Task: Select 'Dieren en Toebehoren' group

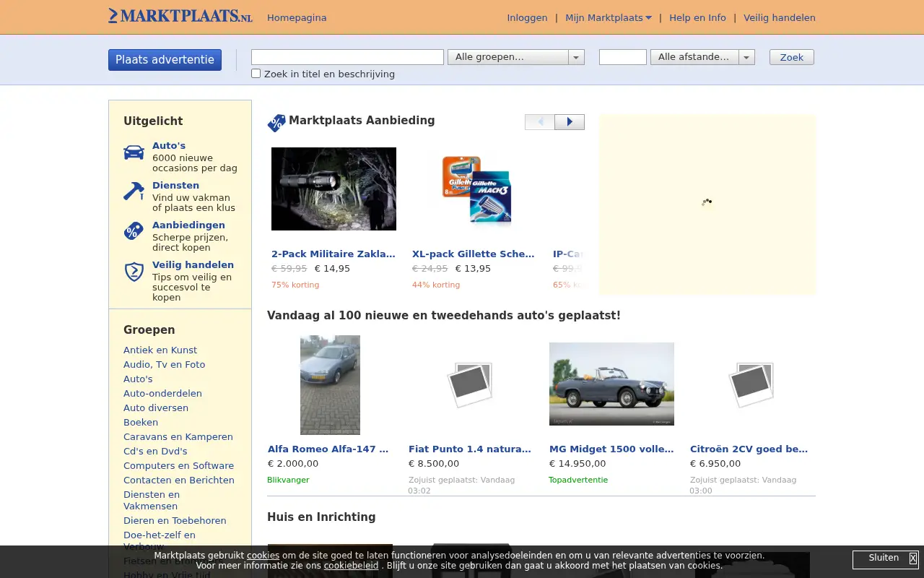Action: pyautogui.click(x=175, y=521)
